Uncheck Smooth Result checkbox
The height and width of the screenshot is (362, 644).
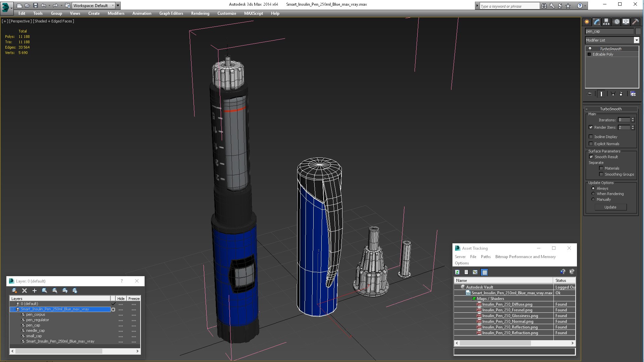pyautogui.click(x=591, y=157)
